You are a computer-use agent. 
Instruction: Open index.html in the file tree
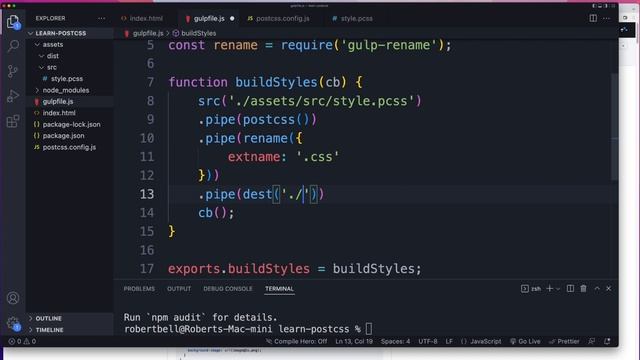click(59, 113)
